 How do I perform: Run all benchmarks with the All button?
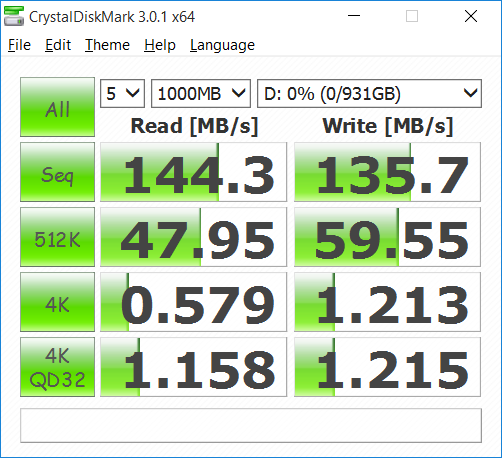point(57,107)
